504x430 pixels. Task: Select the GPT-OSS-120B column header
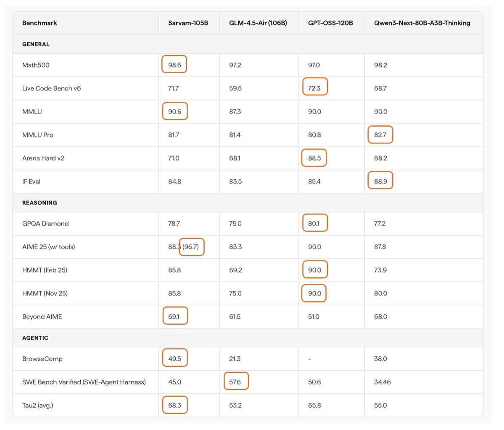[x=330, y=23]
